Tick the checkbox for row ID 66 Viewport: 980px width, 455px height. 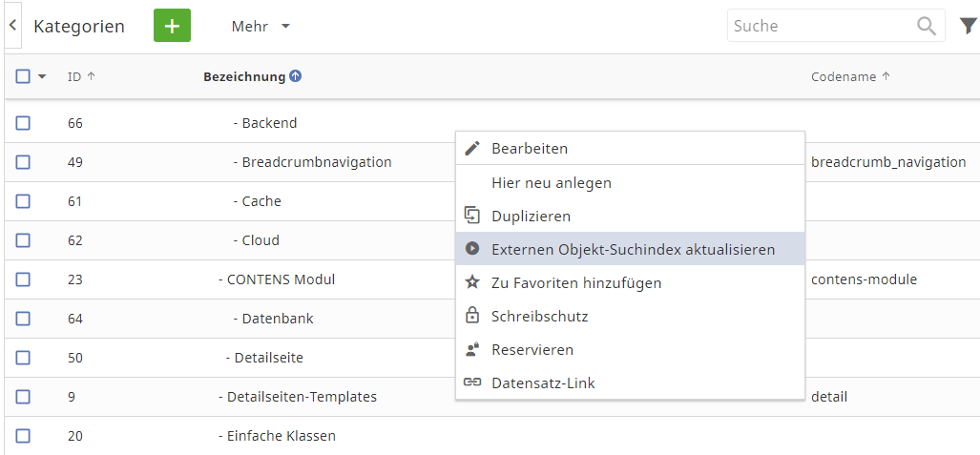point(23,123)
